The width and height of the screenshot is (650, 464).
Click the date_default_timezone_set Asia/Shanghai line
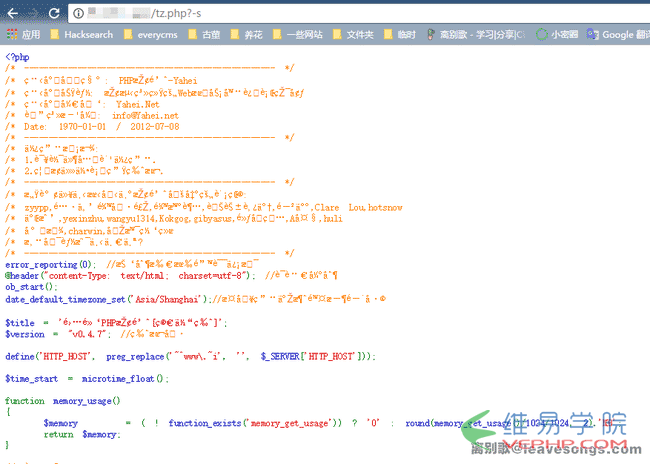[195, 299]
